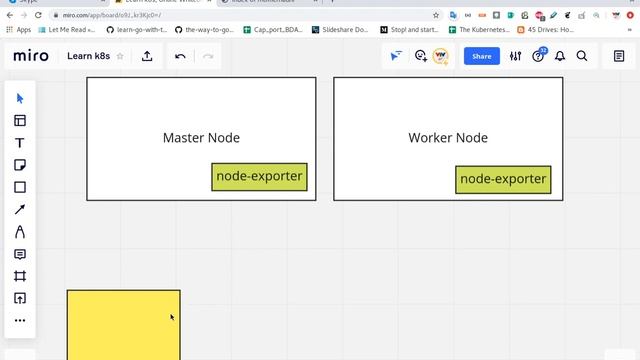Select node-exporter box in Master Node

tap(259, 177)
